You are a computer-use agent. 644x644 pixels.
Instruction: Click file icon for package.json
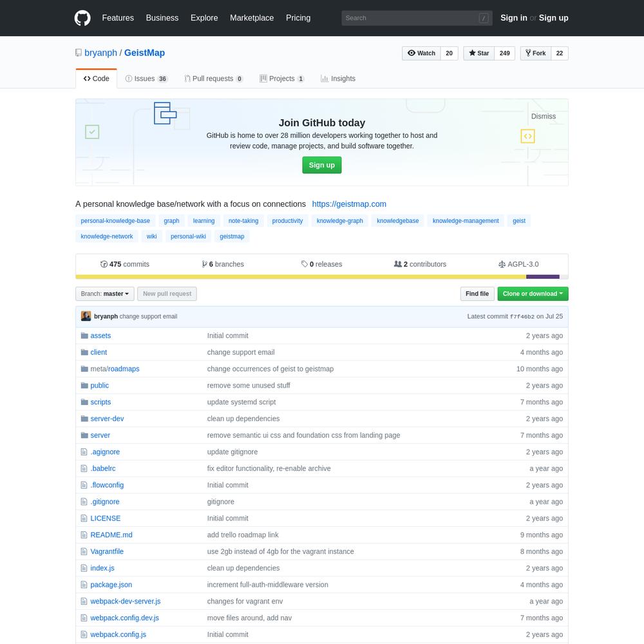[x=84, y=585]
